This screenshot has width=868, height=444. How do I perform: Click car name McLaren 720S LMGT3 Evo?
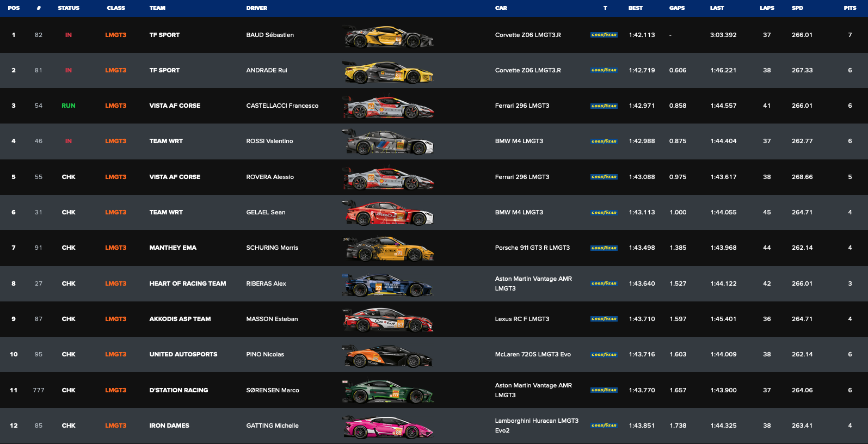533,354
